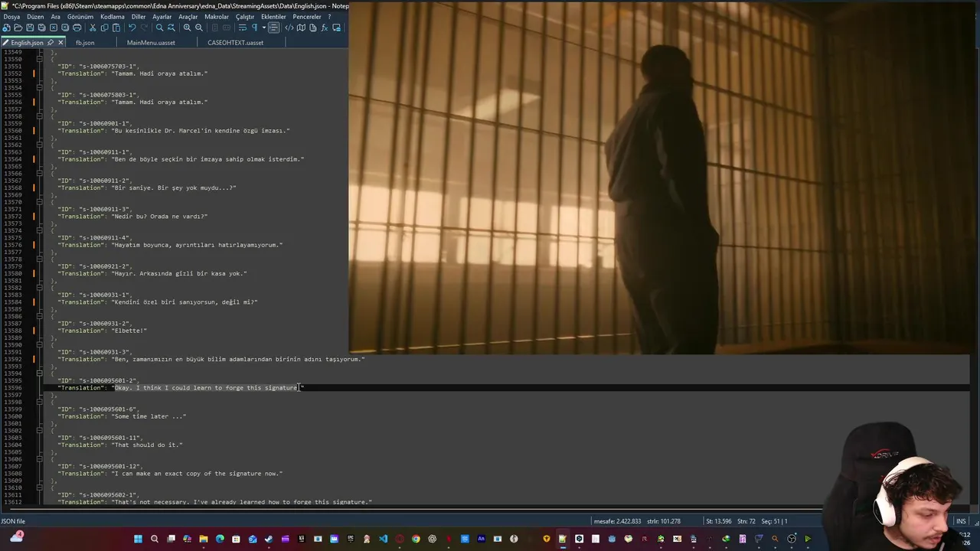
Task: Click the Save toolbar icon
Action: coord(30,28)
